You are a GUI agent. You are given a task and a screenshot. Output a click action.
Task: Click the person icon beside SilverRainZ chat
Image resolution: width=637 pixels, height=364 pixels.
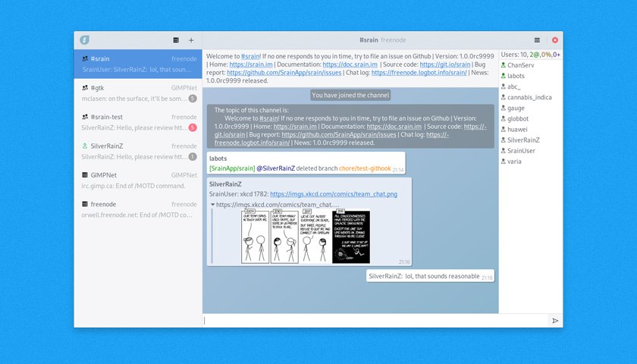click(x=85, y=146)
